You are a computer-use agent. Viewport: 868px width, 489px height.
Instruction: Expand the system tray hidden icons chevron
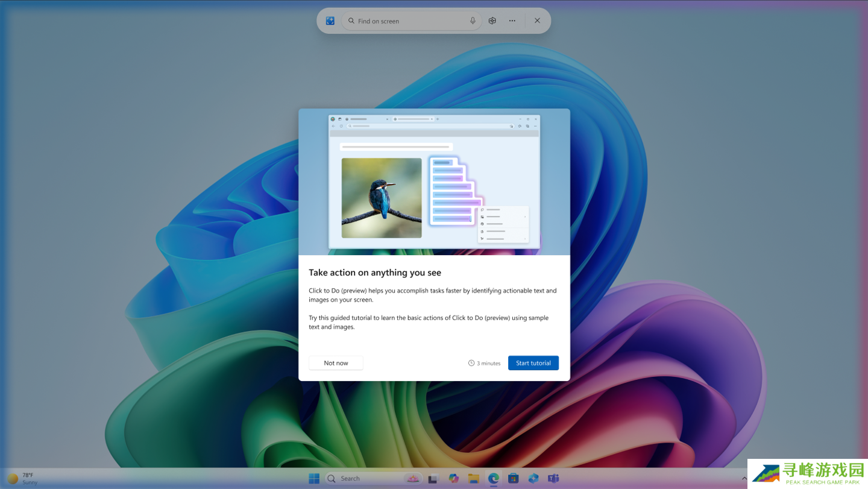tap(744, 478)
